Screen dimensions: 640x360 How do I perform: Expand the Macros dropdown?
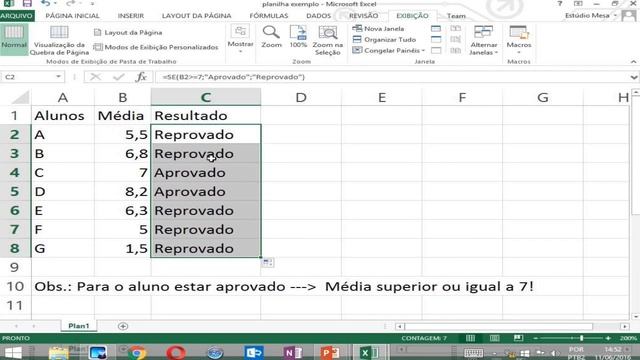tap(519, 53)
